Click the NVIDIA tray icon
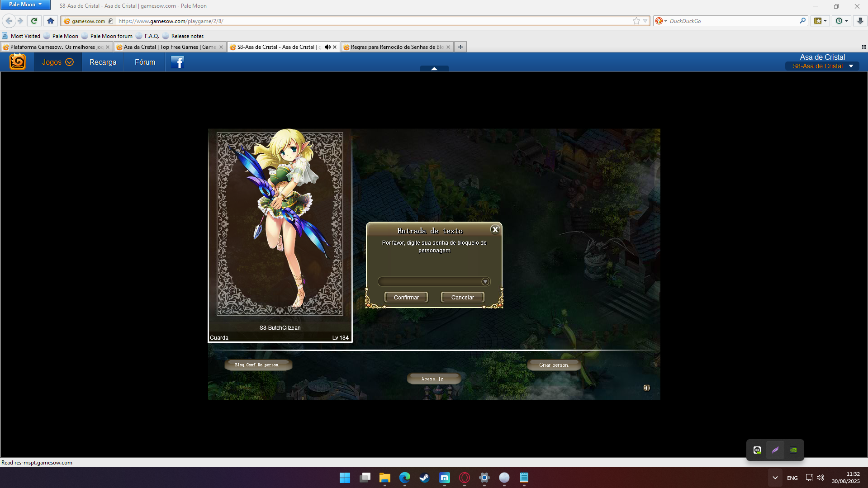The height and width of the screenshot is (488, 868). [x=793, y=450]
